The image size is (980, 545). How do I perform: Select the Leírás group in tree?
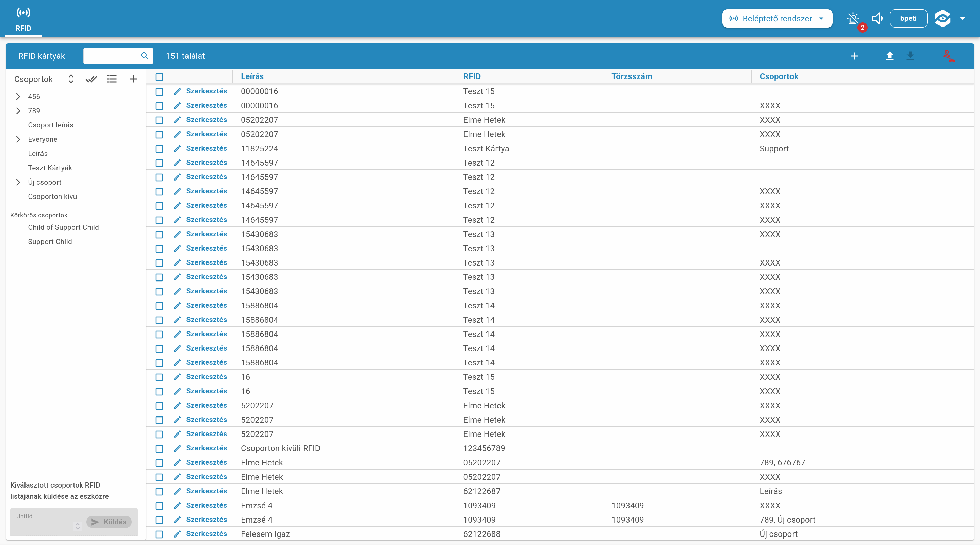(x=38, y=154)
